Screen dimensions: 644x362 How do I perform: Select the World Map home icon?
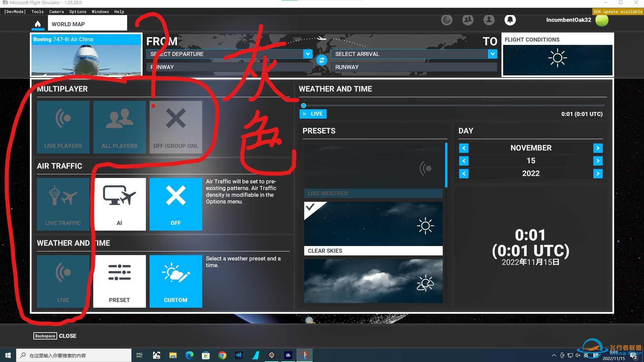pos(38,24)
